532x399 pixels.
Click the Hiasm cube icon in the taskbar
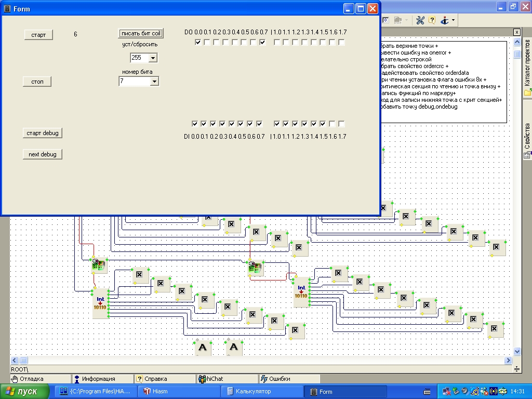coord(147,391)
